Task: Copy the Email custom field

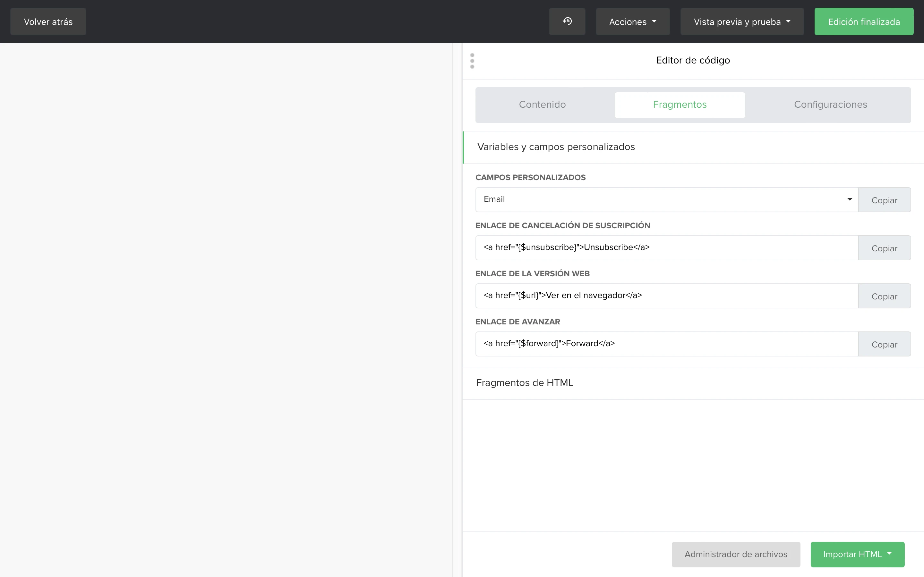Action: coord(884,200)
